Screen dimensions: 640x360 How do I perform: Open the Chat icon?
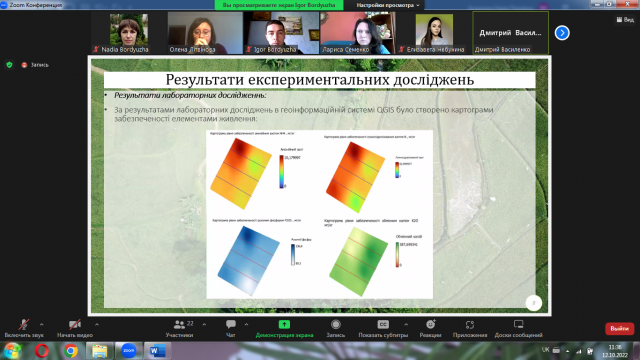point(231,324)
